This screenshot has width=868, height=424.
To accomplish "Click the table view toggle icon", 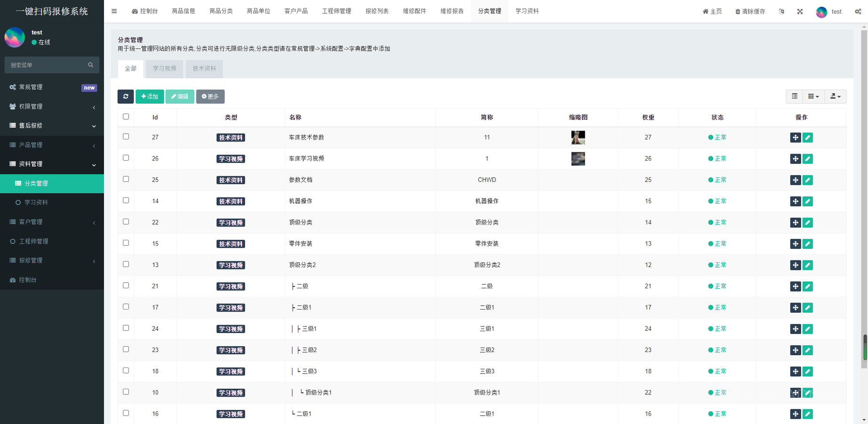I will [795, 97].
